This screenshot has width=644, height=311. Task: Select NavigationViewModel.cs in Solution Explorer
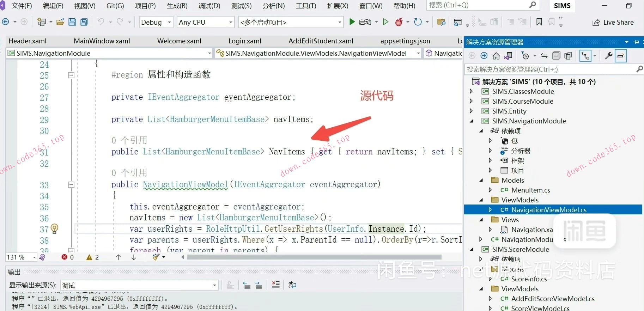tap(549, 210)
